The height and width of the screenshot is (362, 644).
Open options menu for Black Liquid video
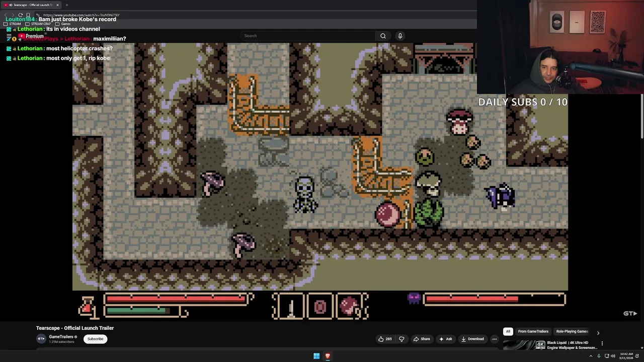click(x=602, y=343)
